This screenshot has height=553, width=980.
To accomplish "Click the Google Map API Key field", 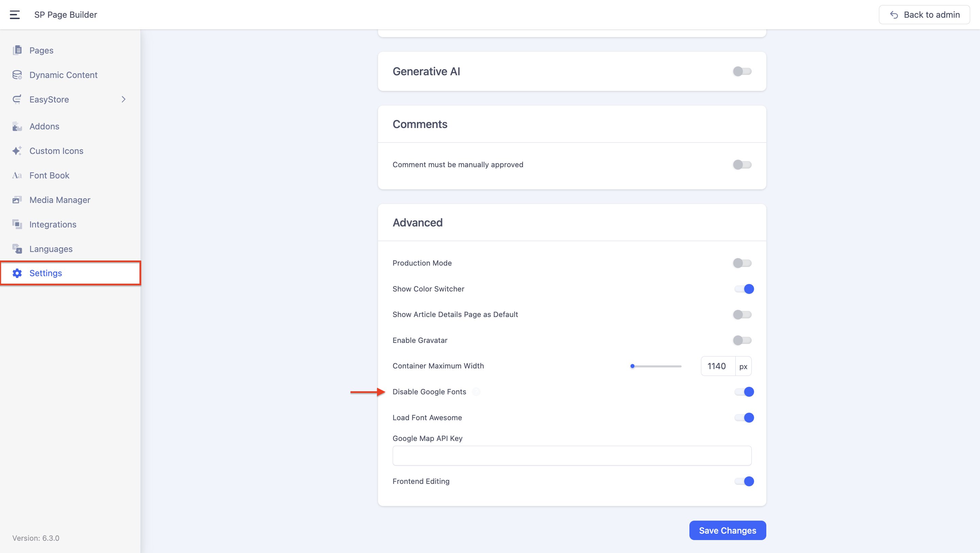I will 571,456.
